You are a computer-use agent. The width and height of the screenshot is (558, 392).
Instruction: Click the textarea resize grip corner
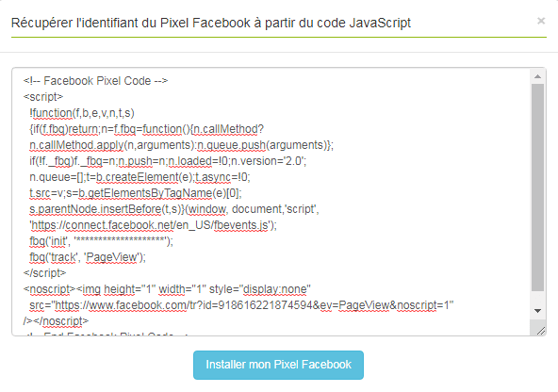tap(541, 331)
